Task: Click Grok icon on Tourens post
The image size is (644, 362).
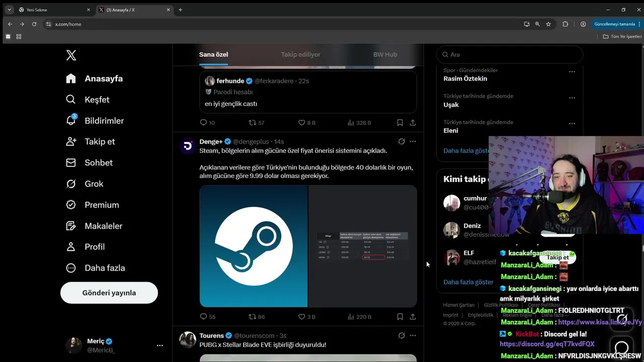Action: [x=401, y=335]
